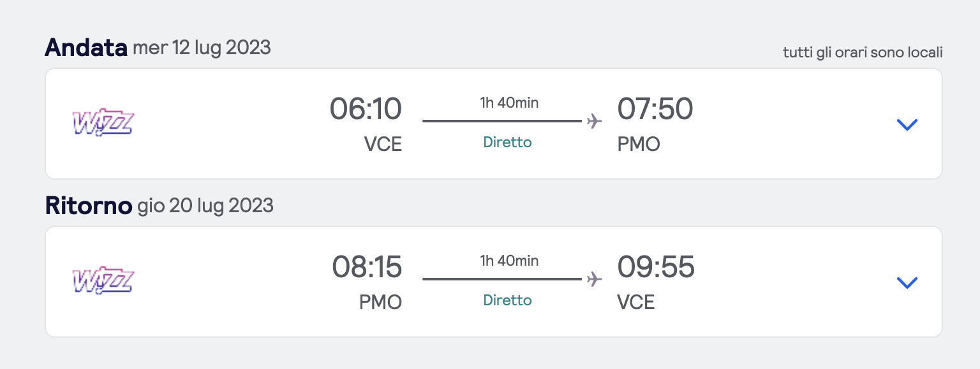Click the airplane icon on the Andata flight
Viewport: 980px width, 369px height.
pos(594,121)
